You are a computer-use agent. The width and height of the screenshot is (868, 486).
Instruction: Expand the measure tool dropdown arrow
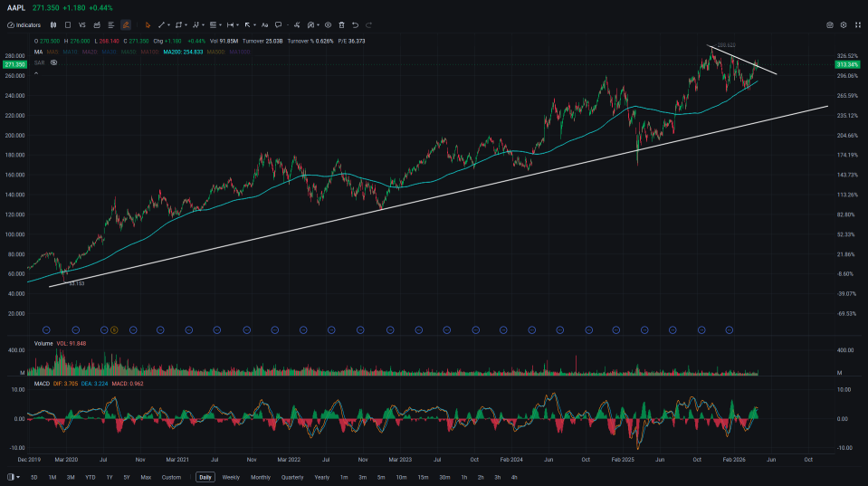pos(237,25)
